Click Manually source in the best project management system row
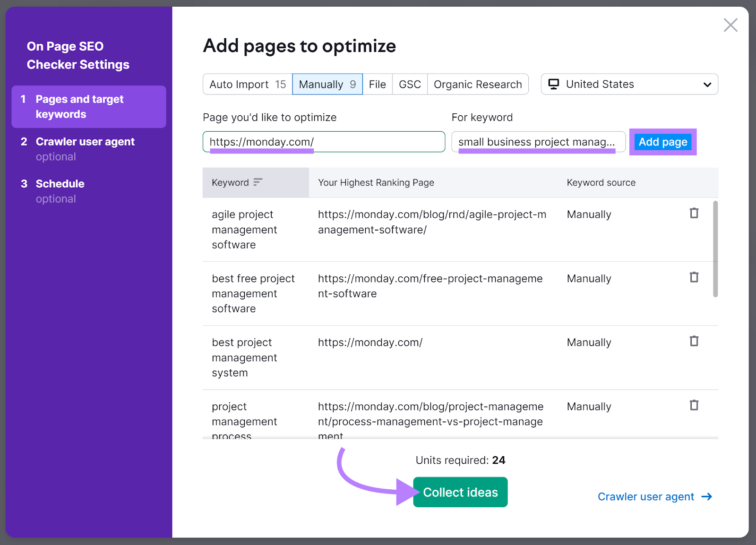Viewport: 756px width, 545px height. (589, 342)
